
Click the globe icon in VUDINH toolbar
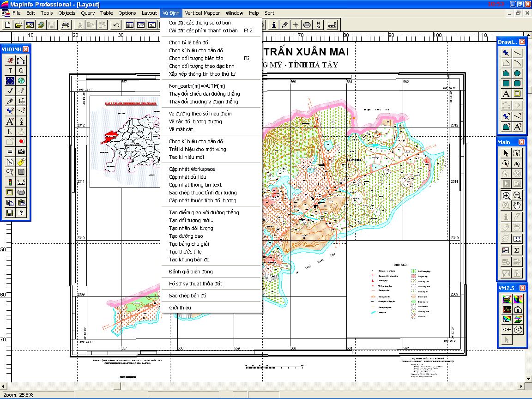click(x=21, y=81)
